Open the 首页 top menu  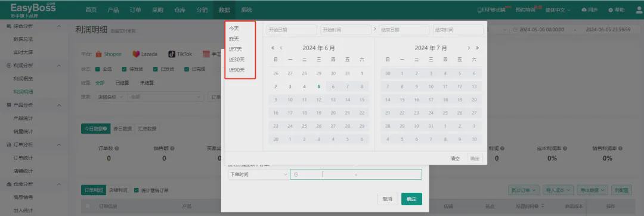click(91, 10)
